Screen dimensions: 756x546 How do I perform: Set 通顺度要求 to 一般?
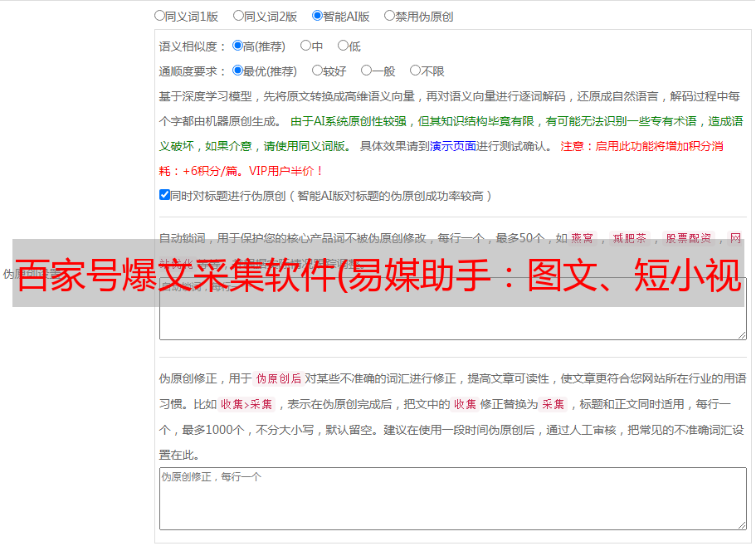click(367, 71)
